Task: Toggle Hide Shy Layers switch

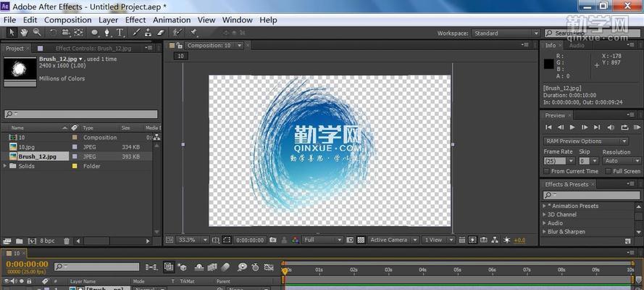Action: pos(198,267)
